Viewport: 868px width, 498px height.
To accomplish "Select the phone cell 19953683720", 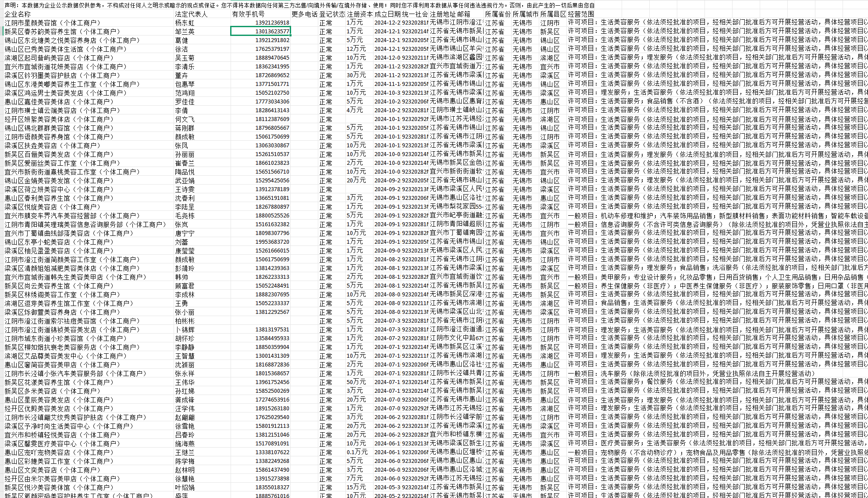I will point(272,242).
